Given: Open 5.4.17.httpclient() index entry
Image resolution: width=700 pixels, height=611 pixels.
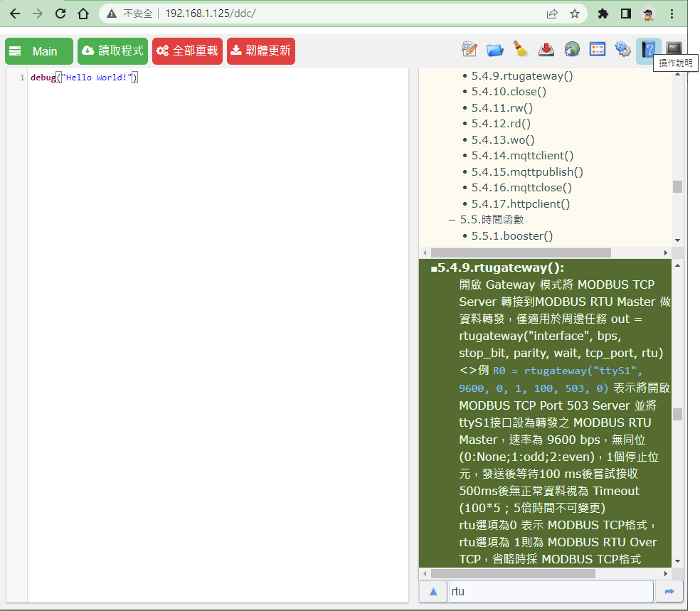Looking at the screenshot, I should (x=521, y=204).
